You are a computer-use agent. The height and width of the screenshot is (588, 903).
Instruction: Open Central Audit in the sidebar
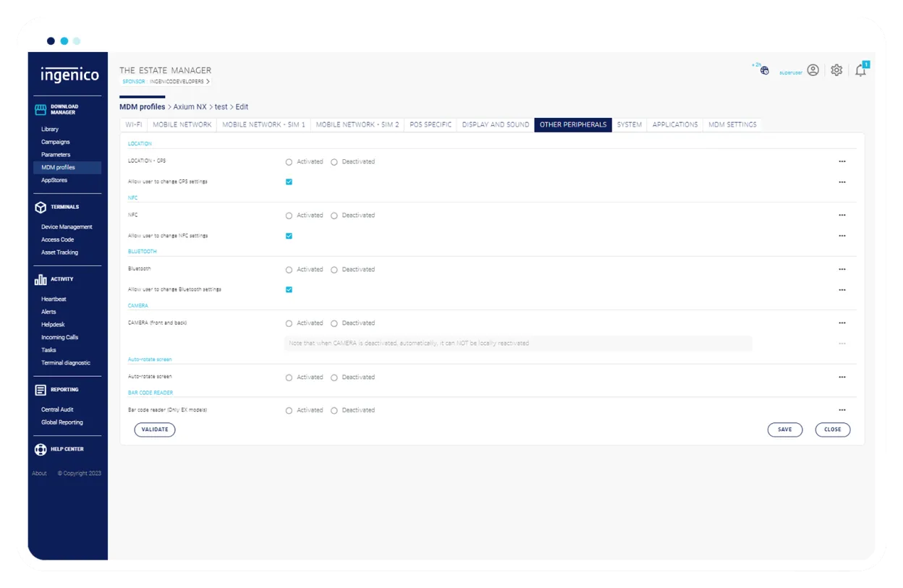click(57, 410)
